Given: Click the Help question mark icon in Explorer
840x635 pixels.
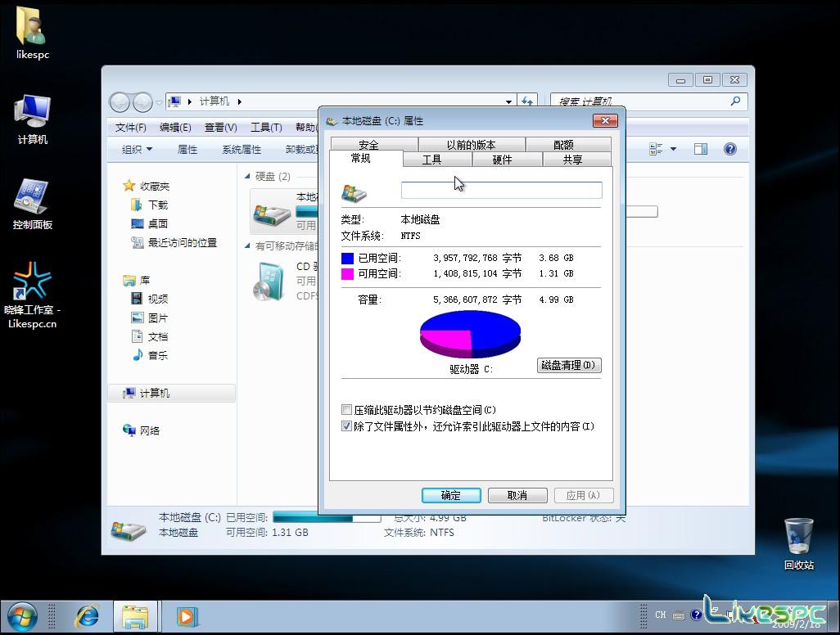Looking at the screenshot, I should pyautogui.click(x=731, y=149).
